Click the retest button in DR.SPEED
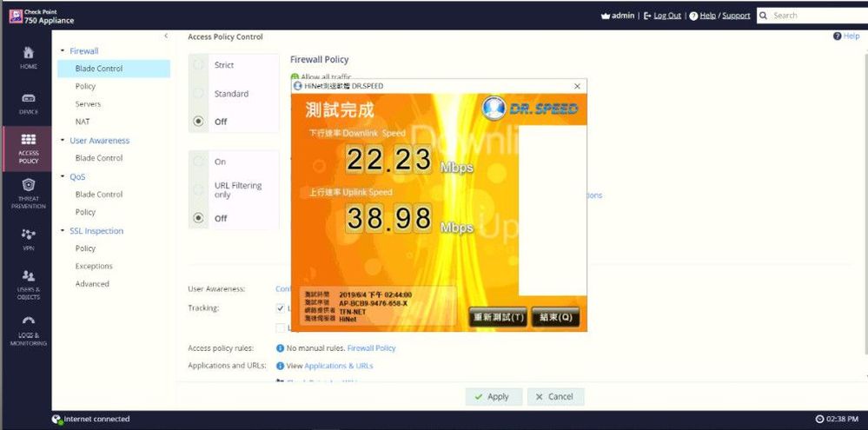The width and height of the screenshot is (868, 430). point(498,317)
